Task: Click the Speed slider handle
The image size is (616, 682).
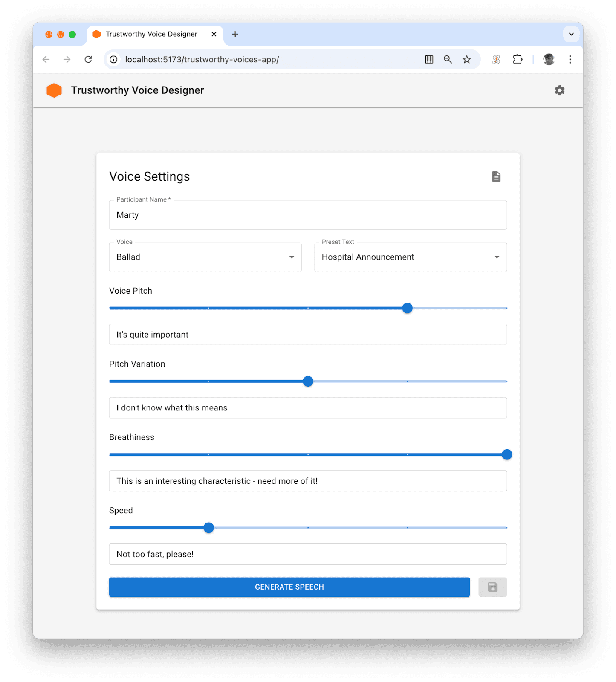Action: click(x=208, y=528)
